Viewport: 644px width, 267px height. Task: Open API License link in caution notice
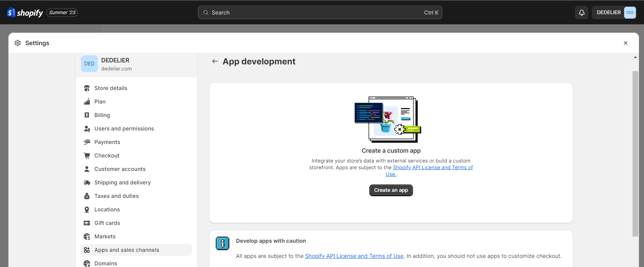(354, 256)
